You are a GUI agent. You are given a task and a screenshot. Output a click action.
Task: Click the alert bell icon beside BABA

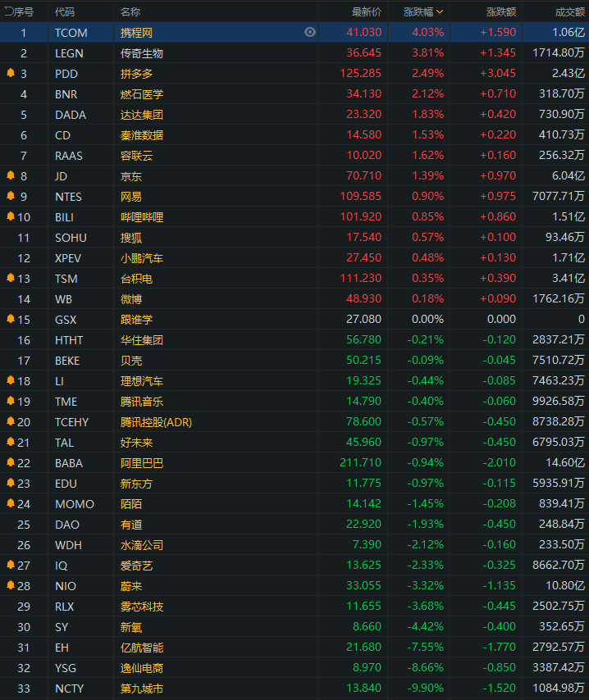coord(11,462)
